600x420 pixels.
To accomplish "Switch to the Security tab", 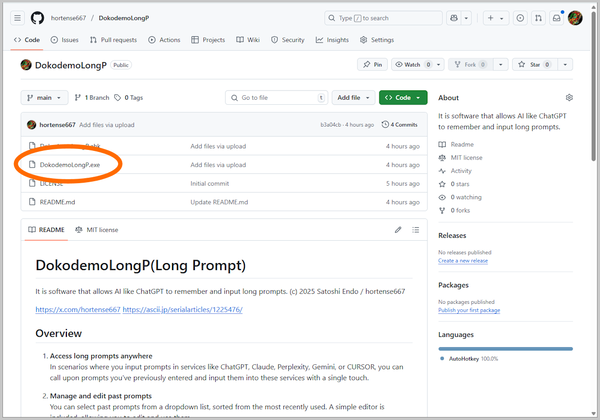I will (288, 40).
